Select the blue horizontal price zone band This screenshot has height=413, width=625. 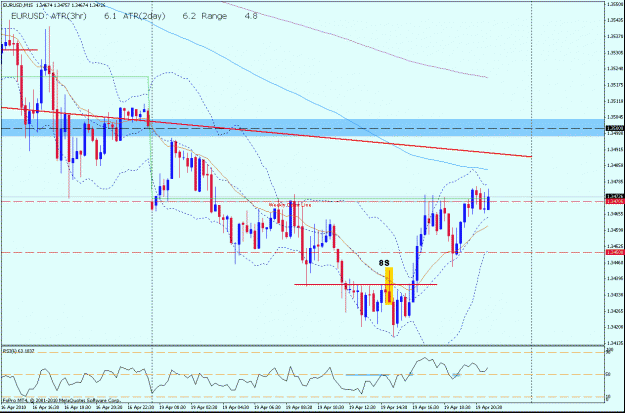[x=303, y=128]
